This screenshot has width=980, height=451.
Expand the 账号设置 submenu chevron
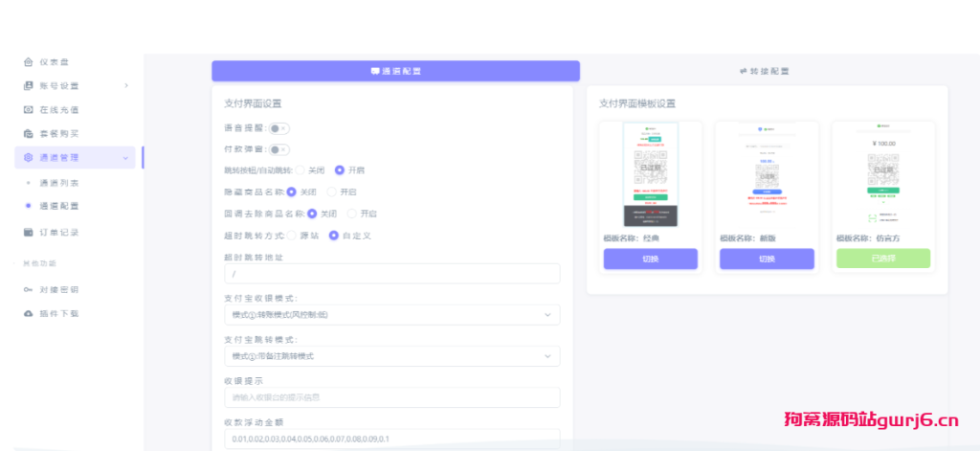pos(126,85)
